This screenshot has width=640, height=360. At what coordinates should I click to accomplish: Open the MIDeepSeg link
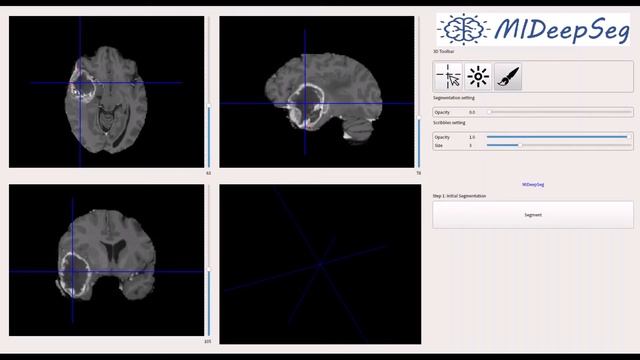click(533, 184)
